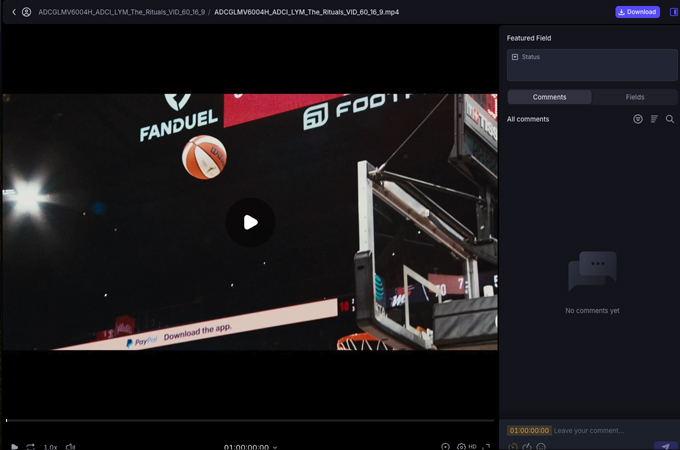Image resolution: width=680 pixels, height=450 pixels.
Task: Open the user profile circle icon
Action: (26, 12)
